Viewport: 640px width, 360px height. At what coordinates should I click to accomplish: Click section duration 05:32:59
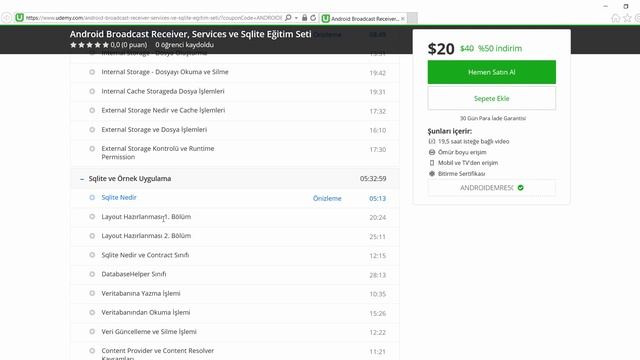coord(373,179)
